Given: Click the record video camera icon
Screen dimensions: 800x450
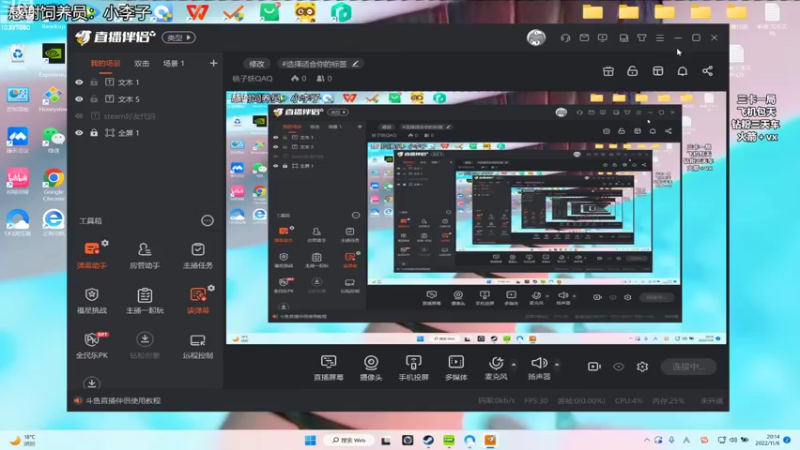Looking at the screenshot, I should coord(594,366).
